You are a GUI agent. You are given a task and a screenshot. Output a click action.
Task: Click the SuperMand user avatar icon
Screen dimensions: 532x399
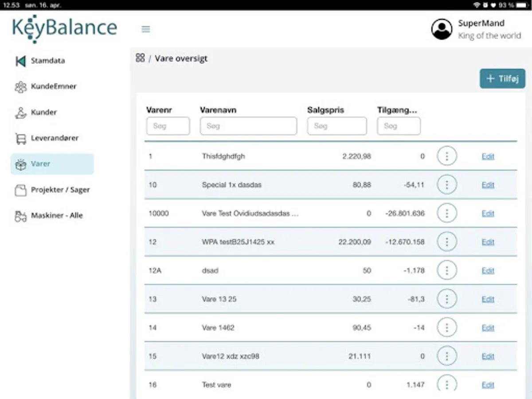pyautogui.click(x=442, y=29)
